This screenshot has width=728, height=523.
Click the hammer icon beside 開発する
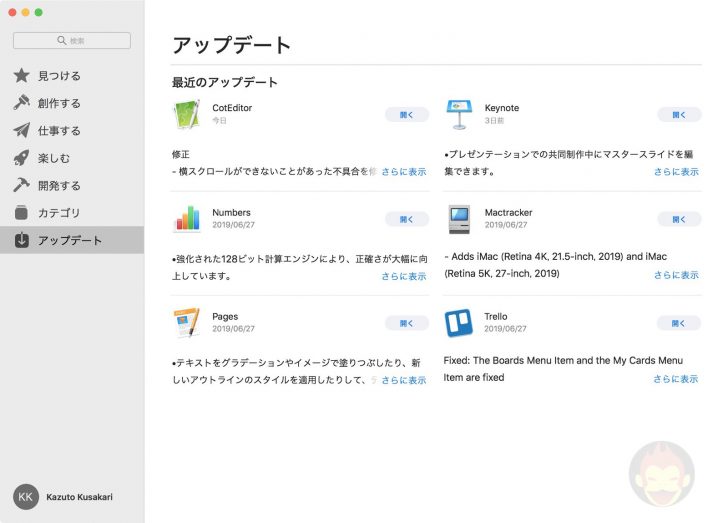point(21,185)
